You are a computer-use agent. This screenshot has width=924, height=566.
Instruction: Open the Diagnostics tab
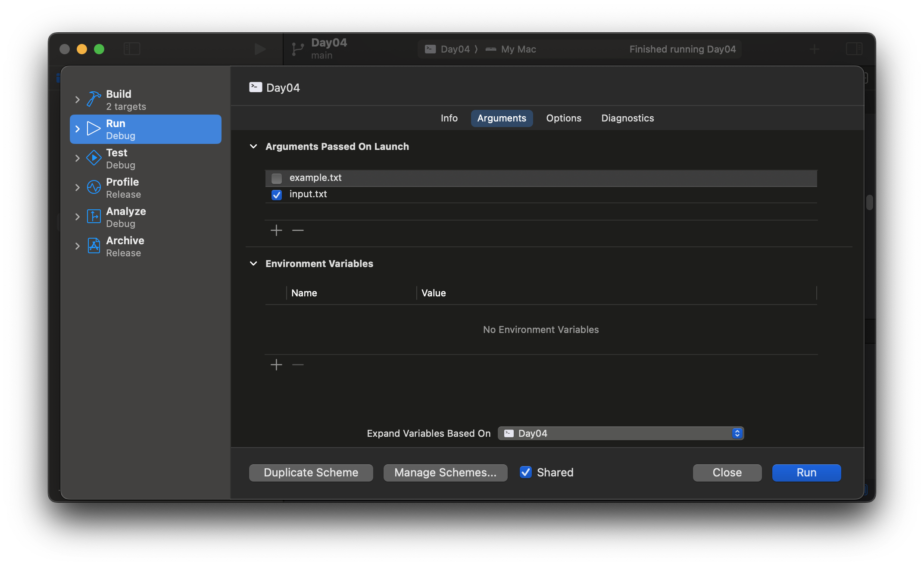pyautogui.click(x=627, y=118)
